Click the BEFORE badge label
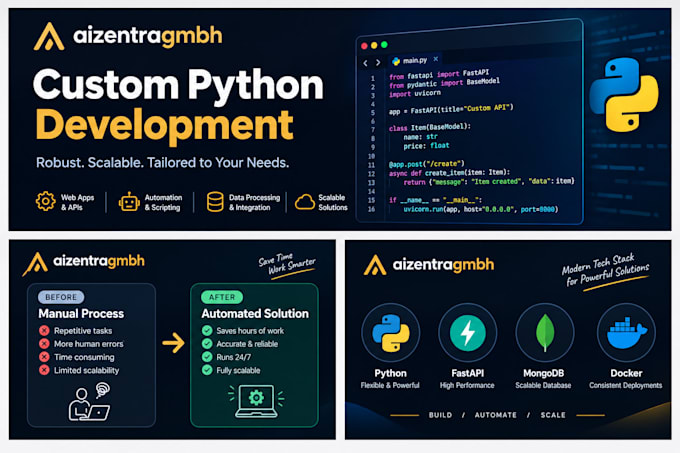 (x=61, y=297)
